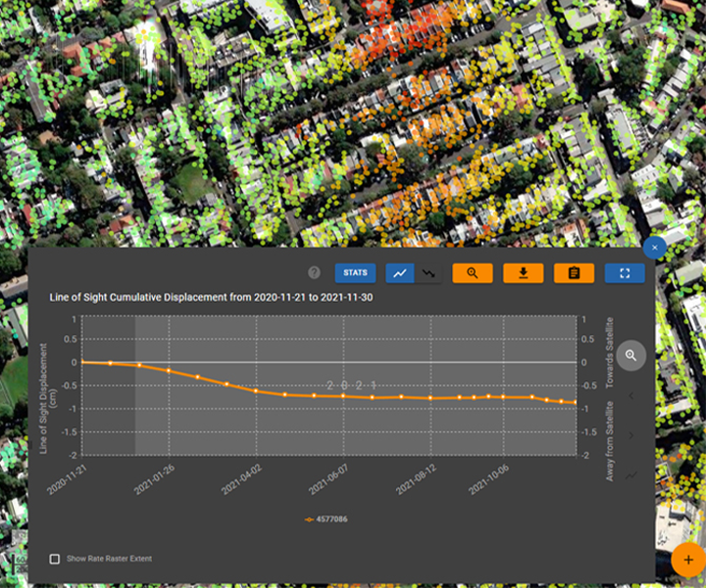The width and height of the screenshot is (706, 588).
Task: Copy chart data with the clipboard icon
Action: tap(574, 273)
